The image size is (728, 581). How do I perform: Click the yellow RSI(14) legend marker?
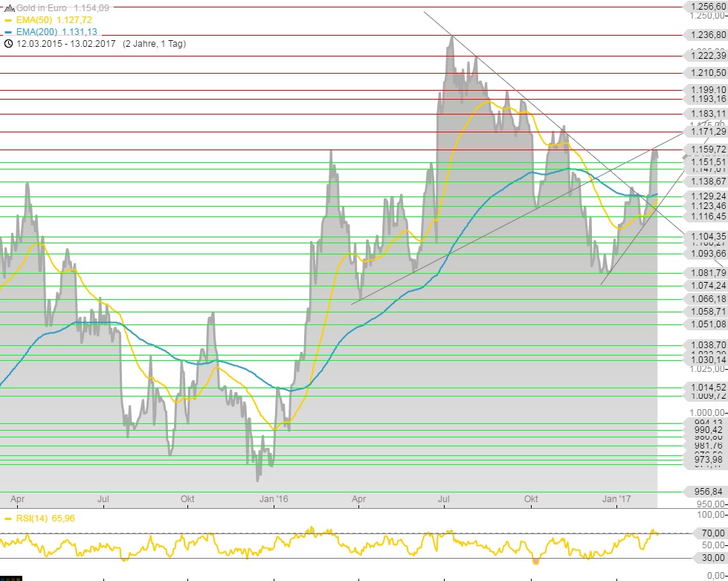tap(8, 498)
